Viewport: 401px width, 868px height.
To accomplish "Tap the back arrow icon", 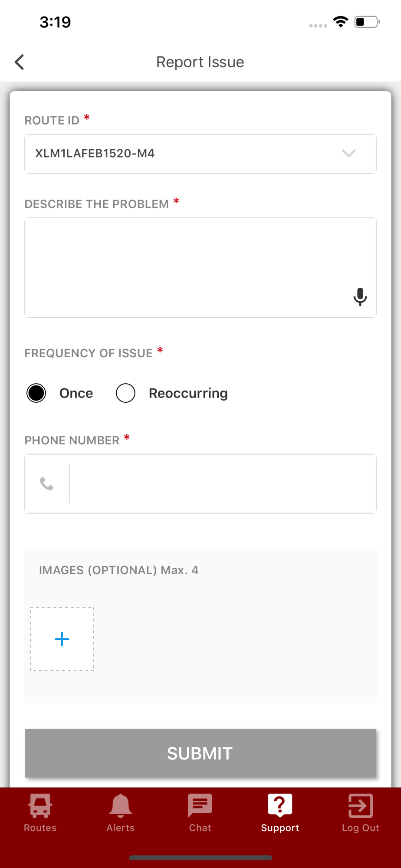I will (x=19, y=62).
